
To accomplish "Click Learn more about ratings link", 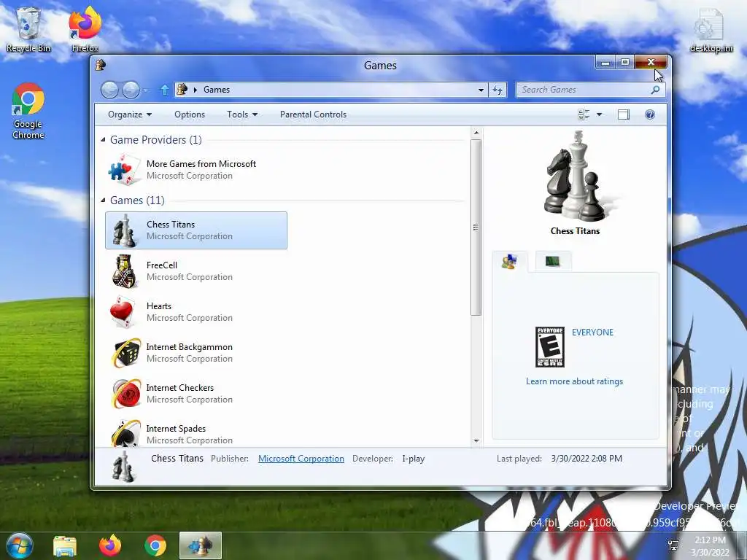I will 574,381.
